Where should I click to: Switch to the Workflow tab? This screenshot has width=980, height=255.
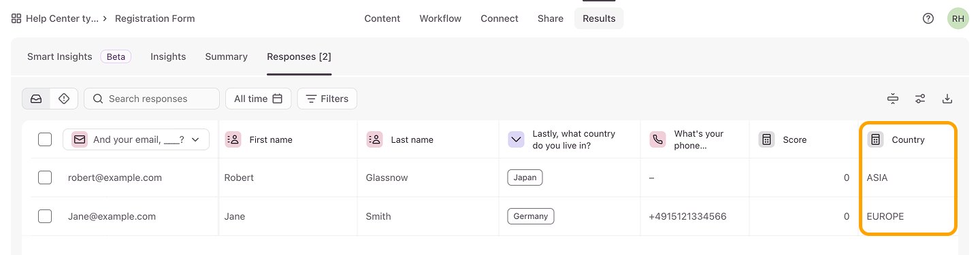(x=440, y=18)
